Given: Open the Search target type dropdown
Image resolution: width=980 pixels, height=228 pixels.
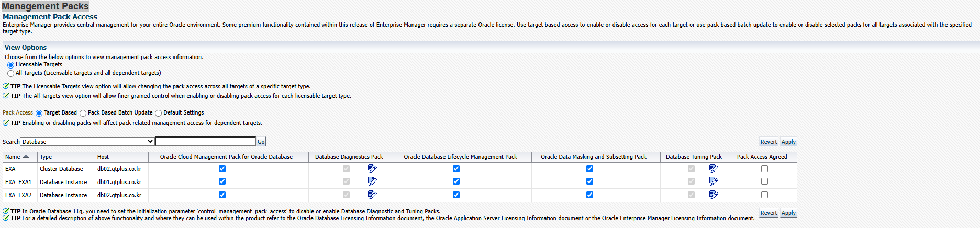Looking at the screenshot, I should click(87, 142).
